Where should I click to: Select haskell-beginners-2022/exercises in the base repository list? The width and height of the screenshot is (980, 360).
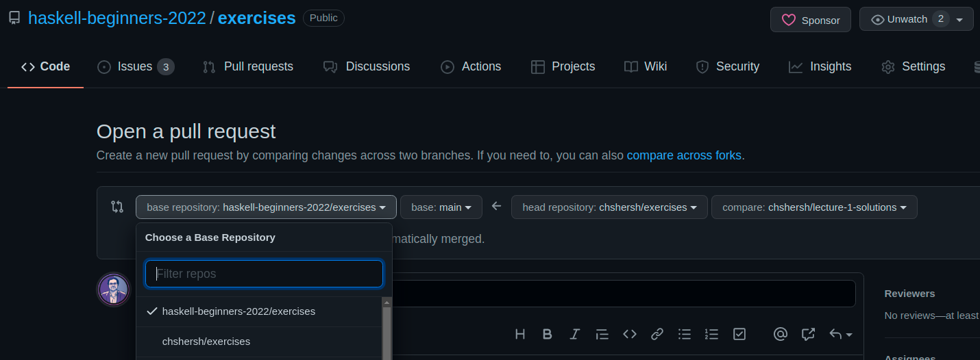coord(258,311)
